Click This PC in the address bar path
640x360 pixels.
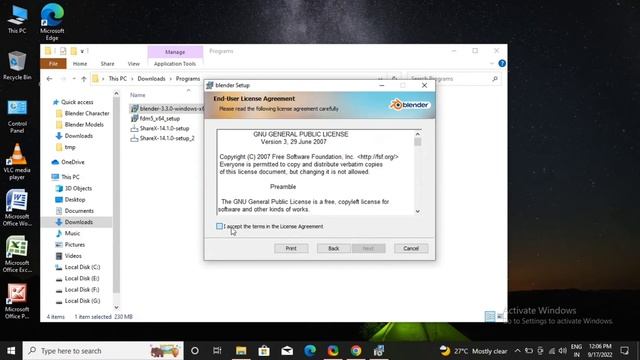click(118, 79)
